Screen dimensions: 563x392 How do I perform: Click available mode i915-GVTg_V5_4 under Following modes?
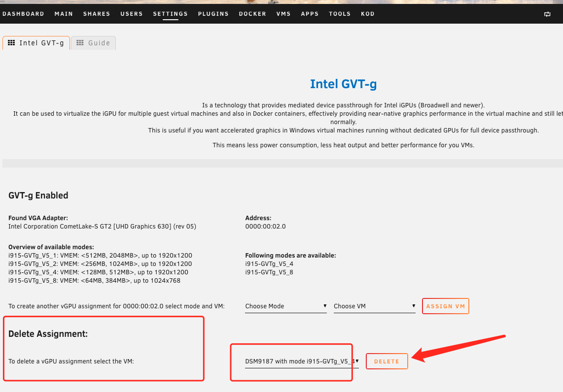pos(269,263)
